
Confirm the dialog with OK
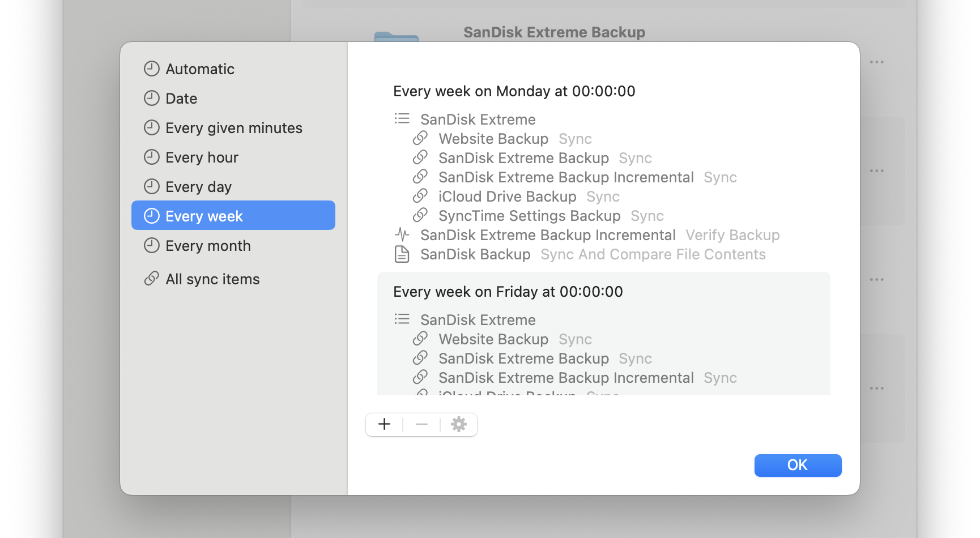pos(798,465)
